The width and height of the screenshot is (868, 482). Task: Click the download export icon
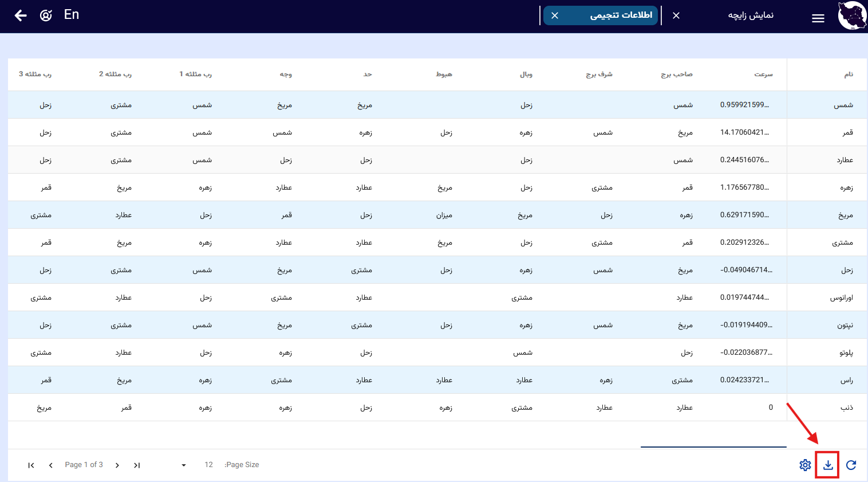pos(828,465)
